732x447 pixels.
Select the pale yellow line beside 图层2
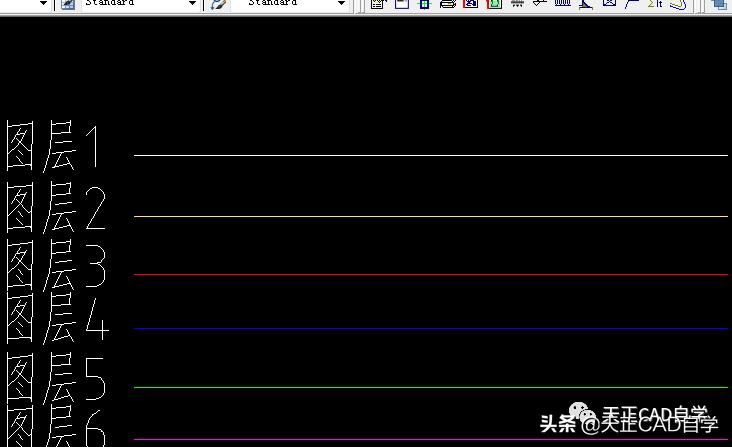point(430,216)
